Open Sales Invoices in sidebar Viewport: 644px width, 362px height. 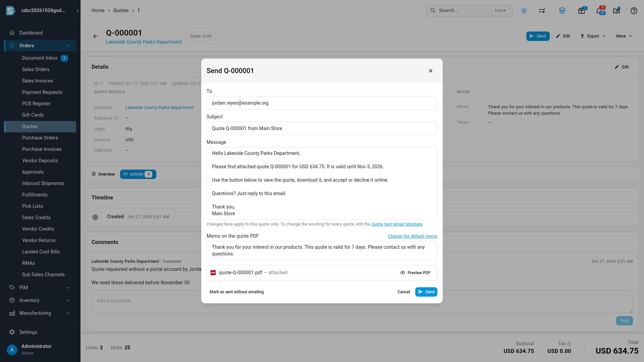40,81
